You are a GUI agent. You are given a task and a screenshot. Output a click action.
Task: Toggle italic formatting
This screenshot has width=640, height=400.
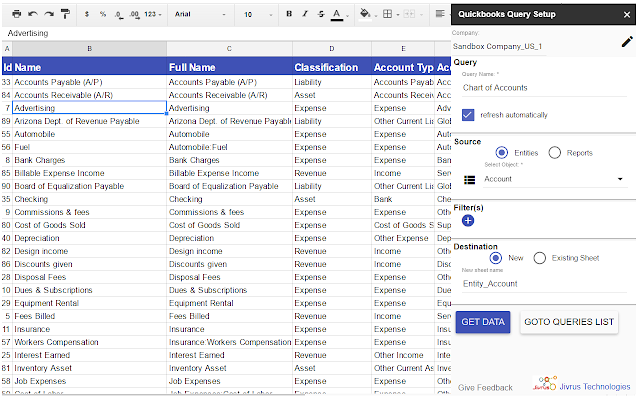tap(305, 14)
